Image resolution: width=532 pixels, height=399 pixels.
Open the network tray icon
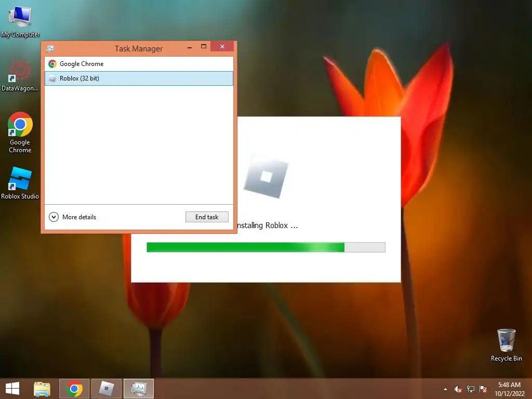point(471,389)
